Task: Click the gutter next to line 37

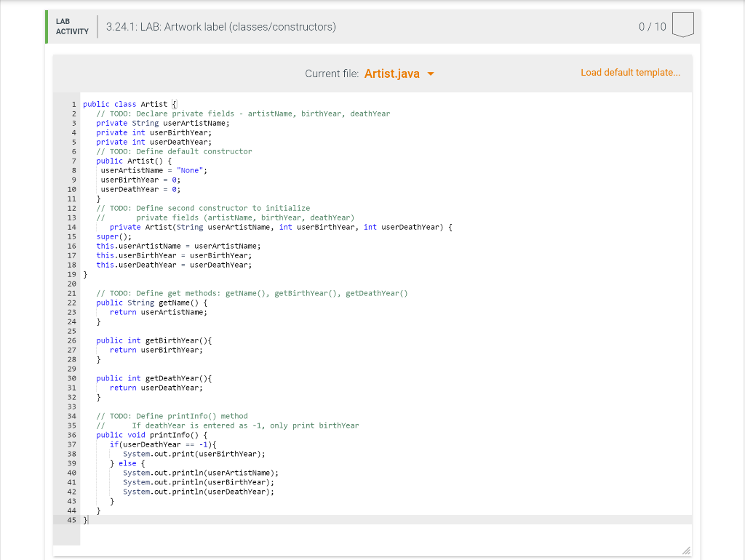Action: pos(72,444)
